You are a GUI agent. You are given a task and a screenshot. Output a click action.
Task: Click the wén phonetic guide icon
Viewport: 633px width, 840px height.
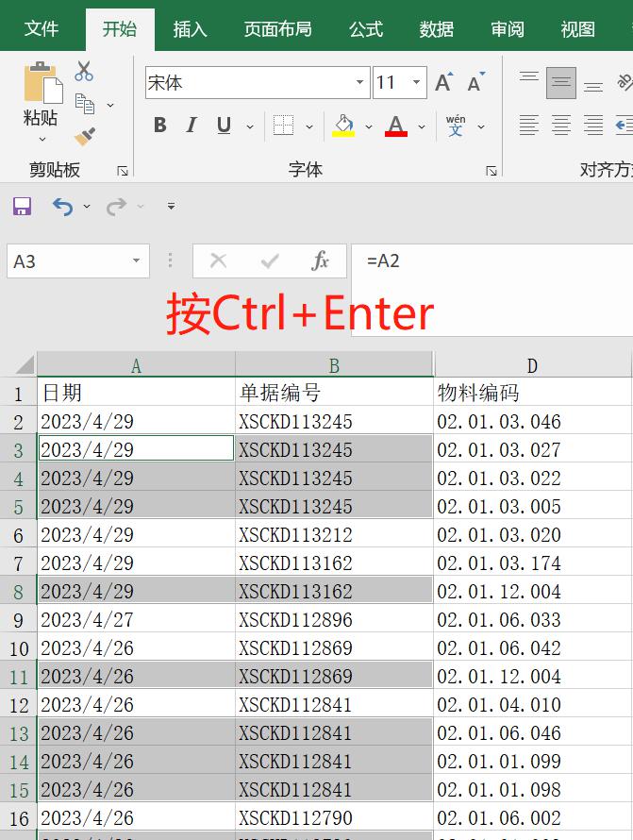click(x=456, y=126)
